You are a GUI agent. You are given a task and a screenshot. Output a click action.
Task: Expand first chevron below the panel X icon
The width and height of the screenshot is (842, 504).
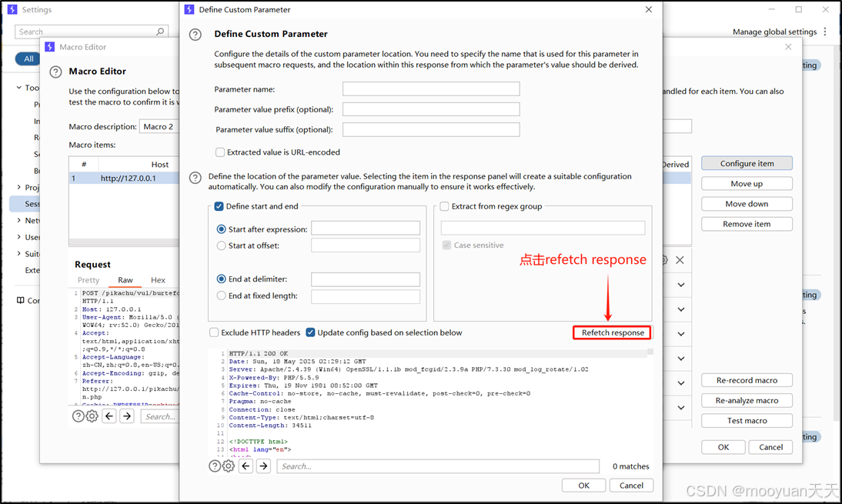[x=681, y=285]
